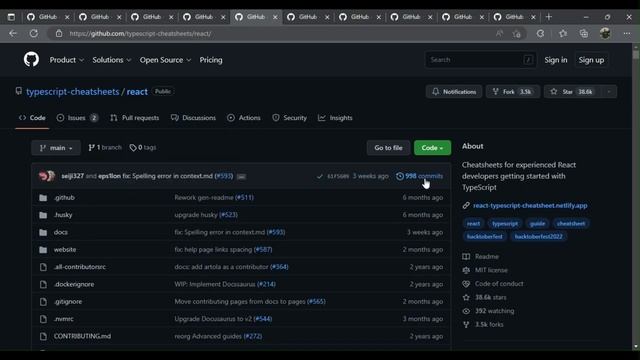The width and height of the screenshot is (640, 360).
Task: Open a new browser tab
Action: click(x=549, y=17)
